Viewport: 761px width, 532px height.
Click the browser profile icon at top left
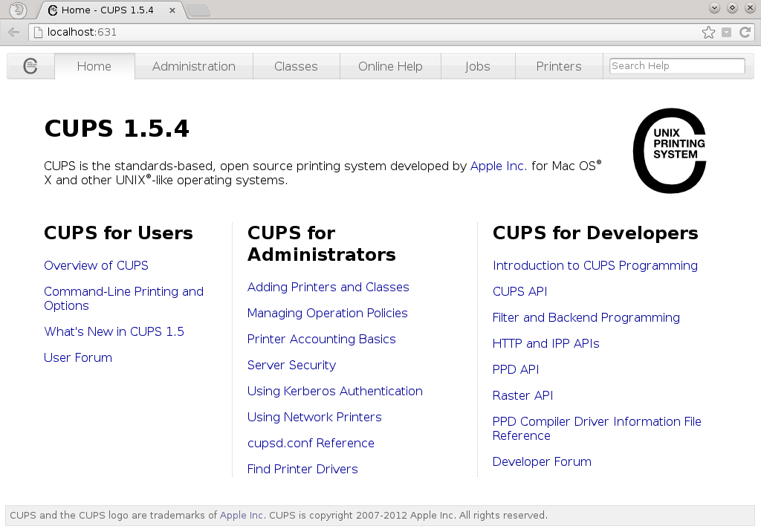18,10
